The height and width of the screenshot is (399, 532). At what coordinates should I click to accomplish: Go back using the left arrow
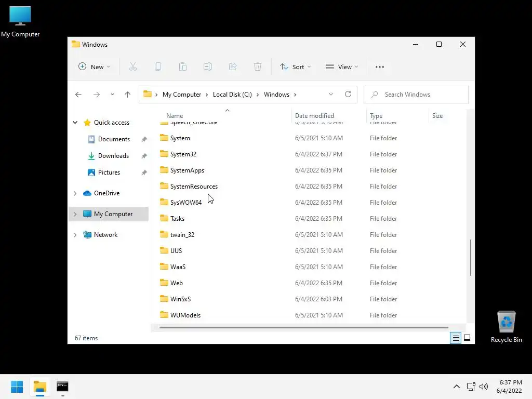78,95
